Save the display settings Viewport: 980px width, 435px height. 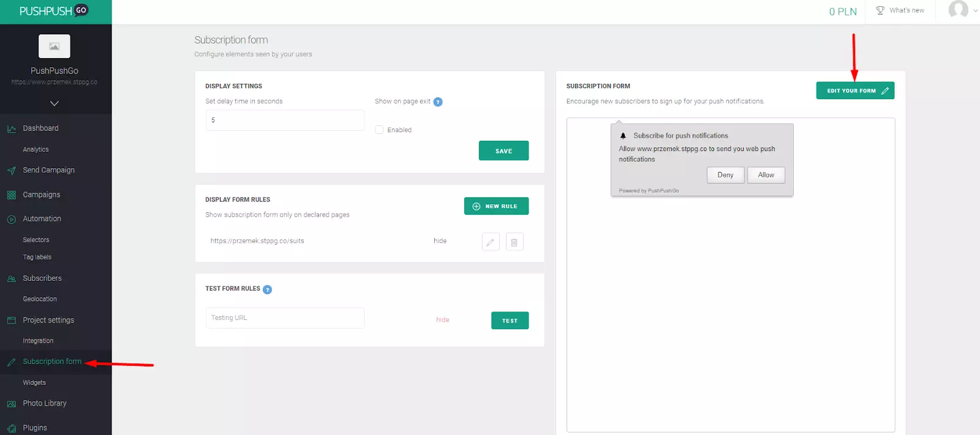tap(503, 151)
